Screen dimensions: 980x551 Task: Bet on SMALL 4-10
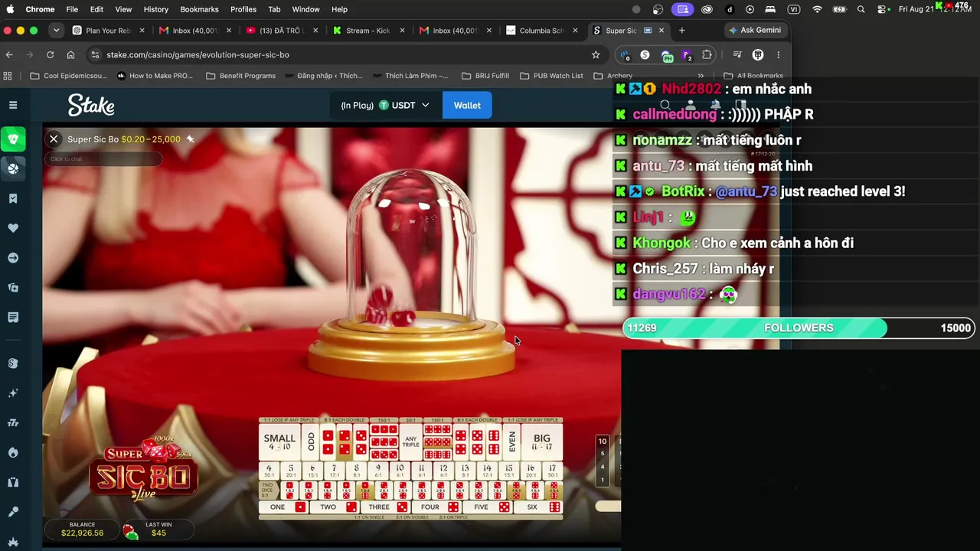click(279, 442)
